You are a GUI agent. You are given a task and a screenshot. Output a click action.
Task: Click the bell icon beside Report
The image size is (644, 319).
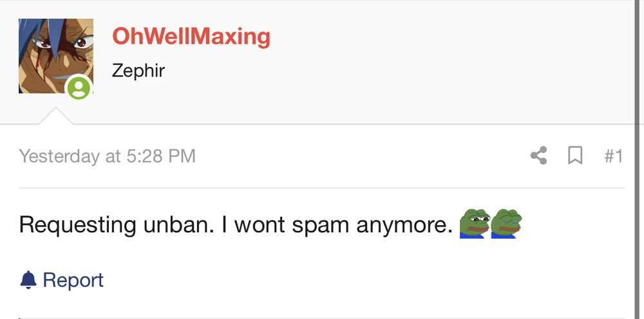28,280
